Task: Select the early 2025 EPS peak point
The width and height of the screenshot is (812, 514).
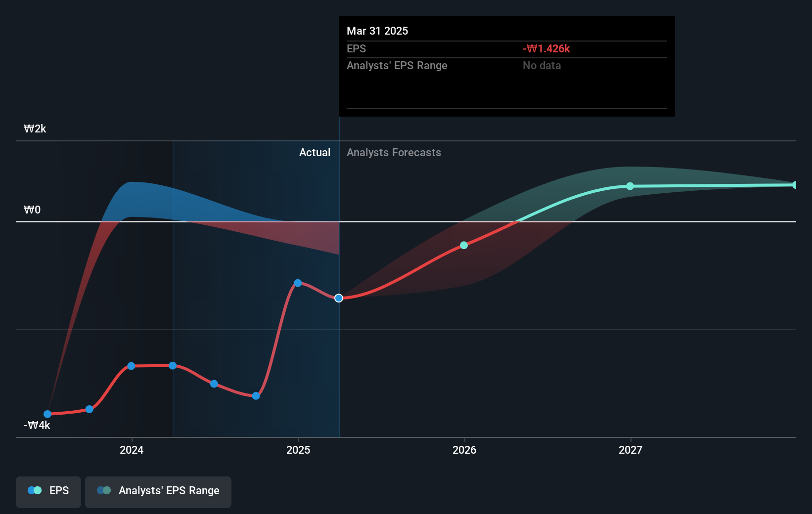Action: pyautogui.click(x=298, y=283)
